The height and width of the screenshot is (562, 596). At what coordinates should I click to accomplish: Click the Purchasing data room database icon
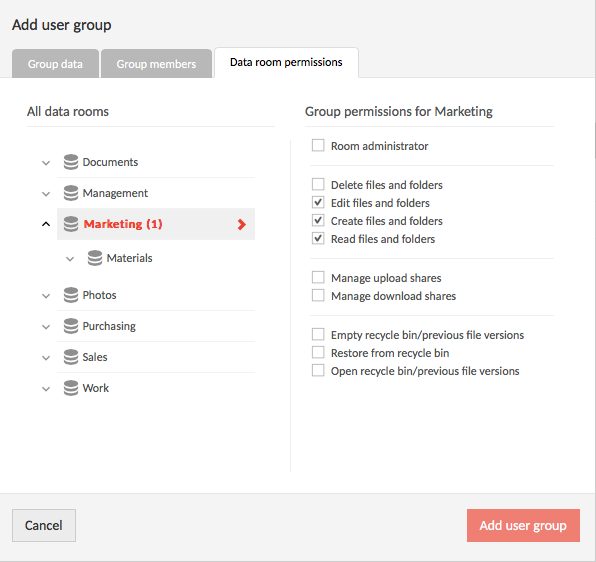71,326
